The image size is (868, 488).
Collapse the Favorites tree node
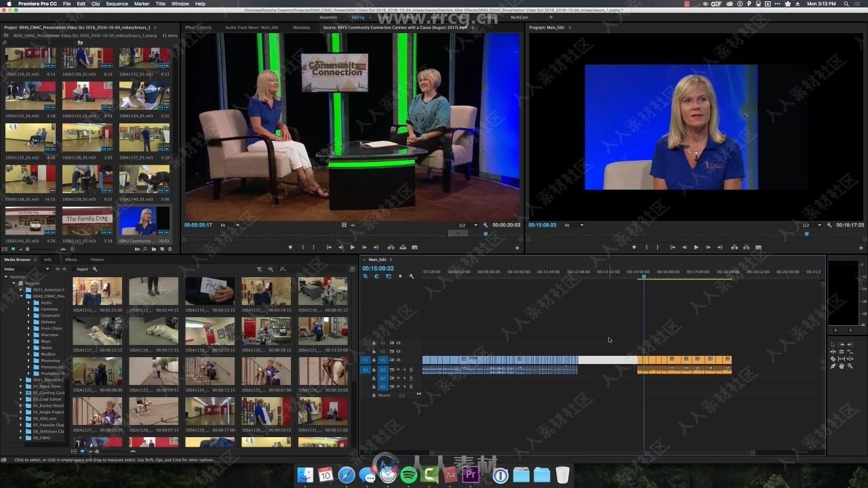[7, 277]
